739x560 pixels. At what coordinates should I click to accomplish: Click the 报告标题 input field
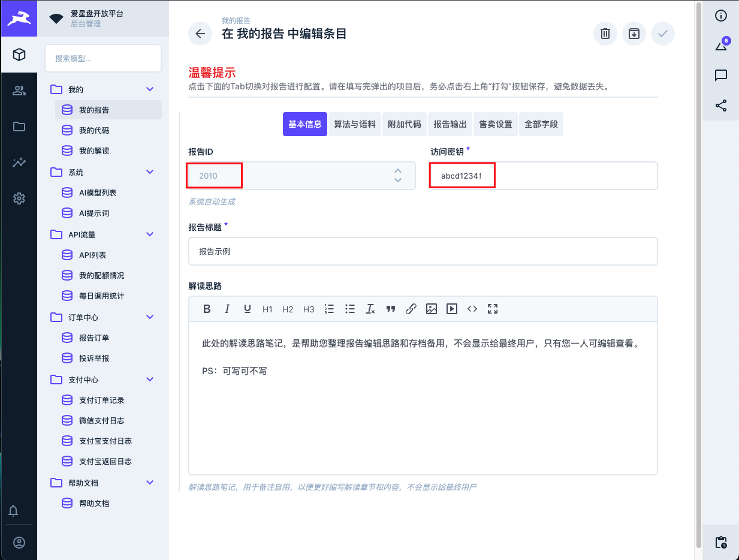423,251
